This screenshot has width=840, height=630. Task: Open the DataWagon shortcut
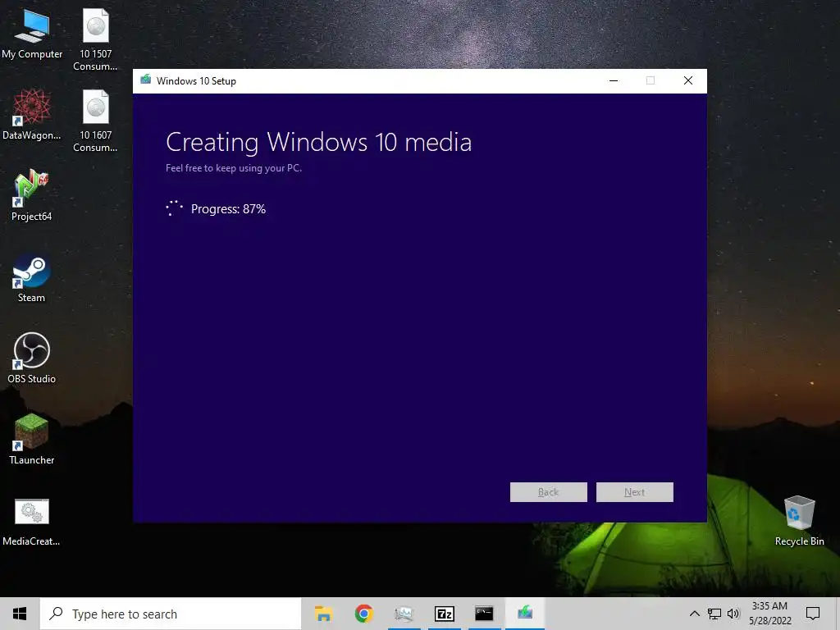[32, 115]
